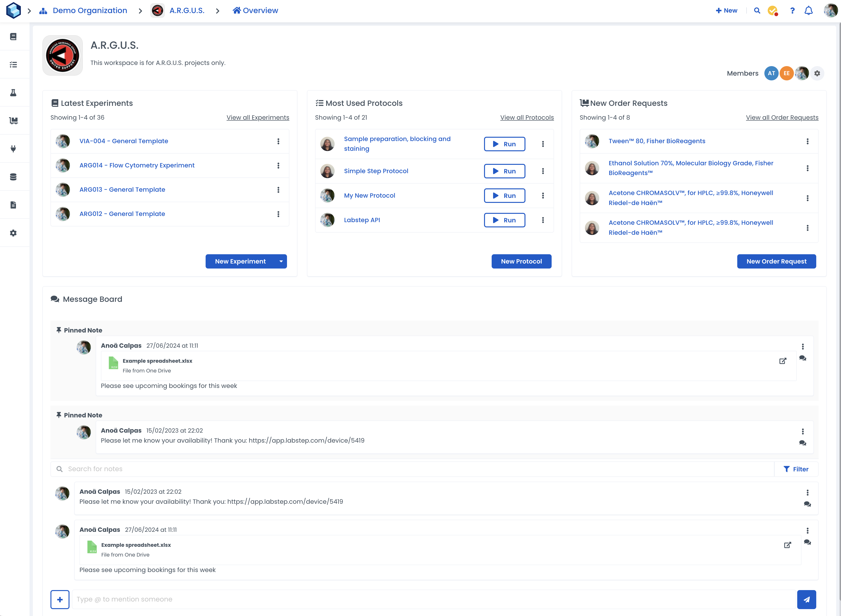Open the Protocols list sidebar icon
841x616 pixels.
[13, 64]
